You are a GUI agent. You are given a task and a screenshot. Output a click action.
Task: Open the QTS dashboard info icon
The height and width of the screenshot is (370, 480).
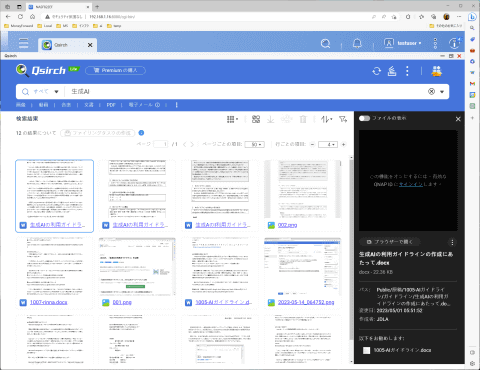point(454,43)
